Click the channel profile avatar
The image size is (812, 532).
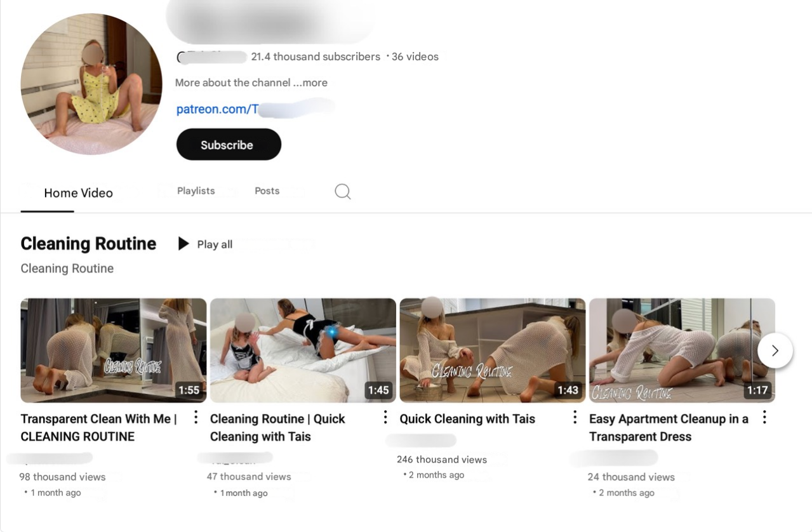[91, 84]
